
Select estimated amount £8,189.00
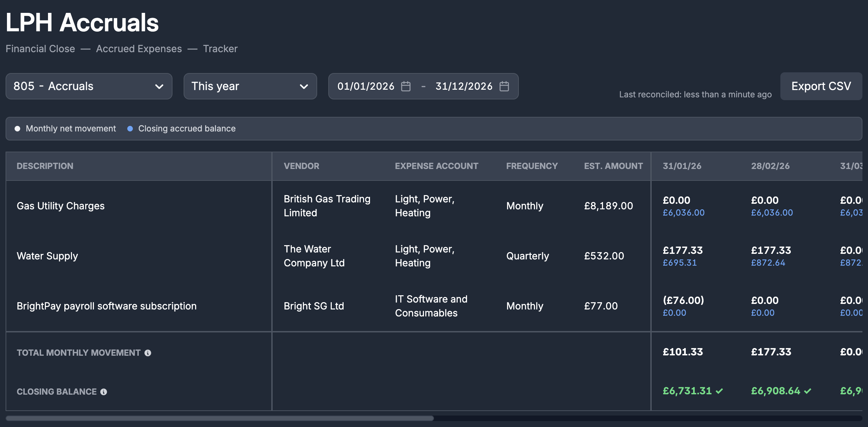pos(609,206)
